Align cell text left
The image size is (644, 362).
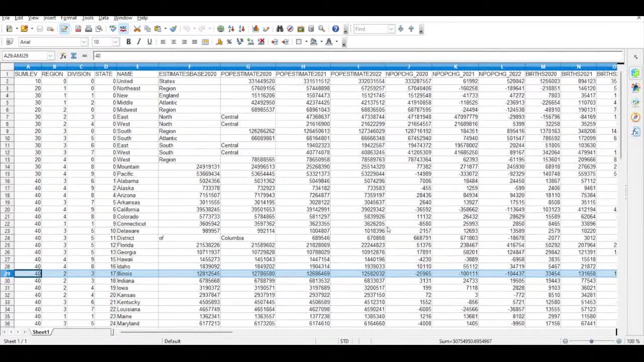[x=163, y=42]
